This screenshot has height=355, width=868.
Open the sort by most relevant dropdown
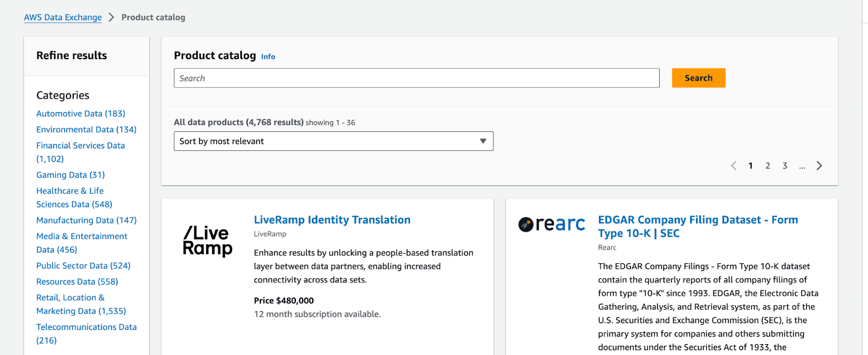pos(333,141)
